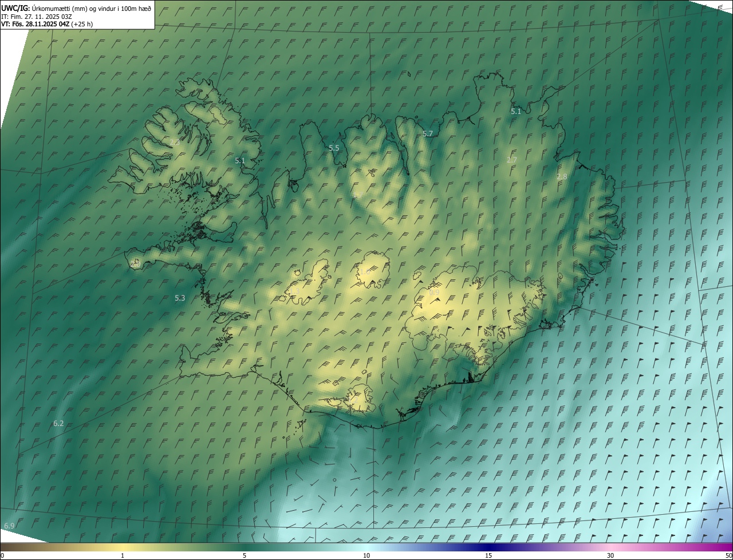This screenshot has height=560, width=733.
Task: Select the 6.9 value at the bottom-left corner
Action: (x=9, y=526)
